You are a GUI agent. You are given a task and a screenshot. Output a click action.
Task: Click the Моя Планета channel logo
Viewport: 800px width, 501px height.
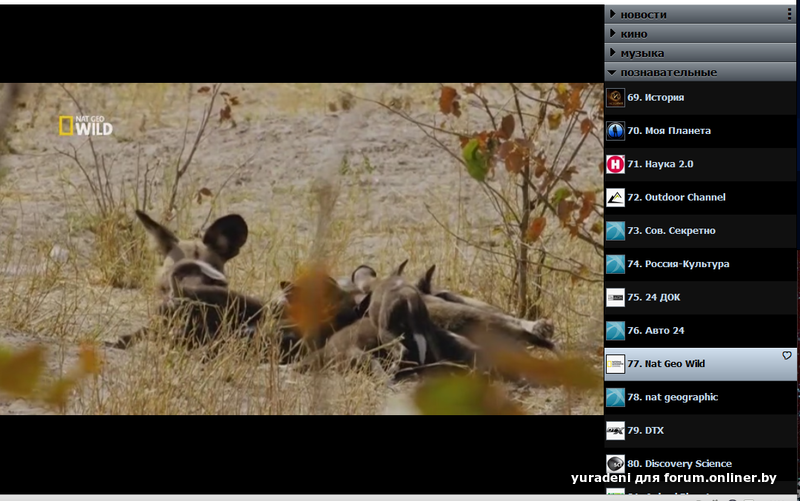[615, 131]
